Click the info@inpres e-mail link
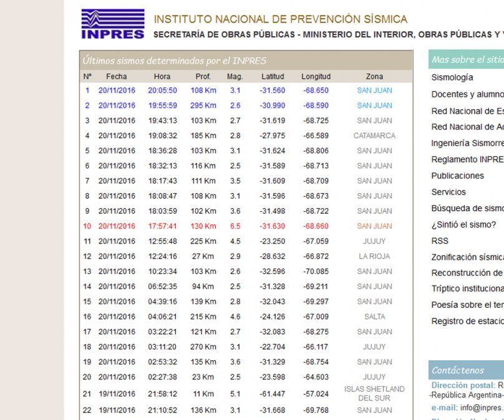This screenshot has height=420, width=504. [x=482, y=408]
